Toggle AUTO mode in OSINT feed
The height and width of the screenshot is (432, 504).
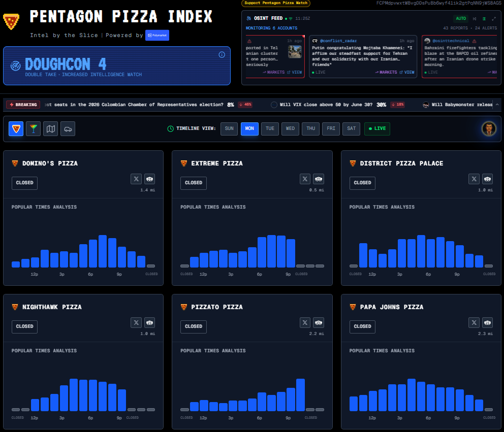[x=461, y=19]
